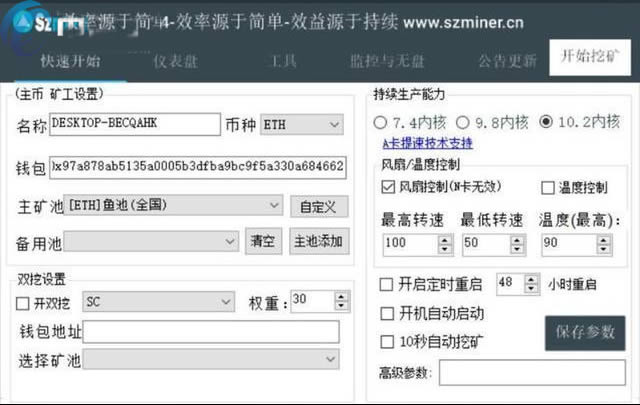Edit the 名称 field DESKTOP-BECQAHK
The height and width of the screenshot is (405, 640).
[135, 124]
